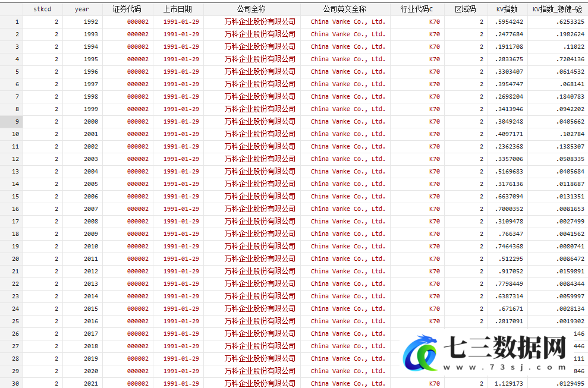Screen dimensions: 588x388
Task: Select the KV指数 column header
Action: tap(507, 9)
